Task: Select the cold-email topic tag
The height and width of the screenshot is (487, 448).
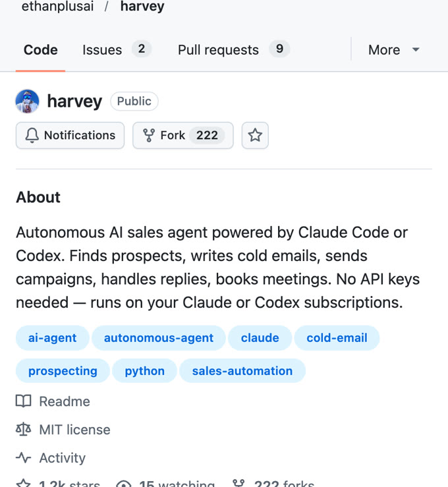Action: [337, 338]
